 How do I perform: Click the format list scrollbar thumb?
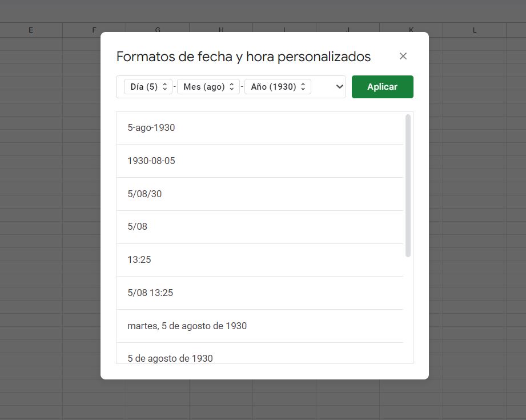pos(408,186)
